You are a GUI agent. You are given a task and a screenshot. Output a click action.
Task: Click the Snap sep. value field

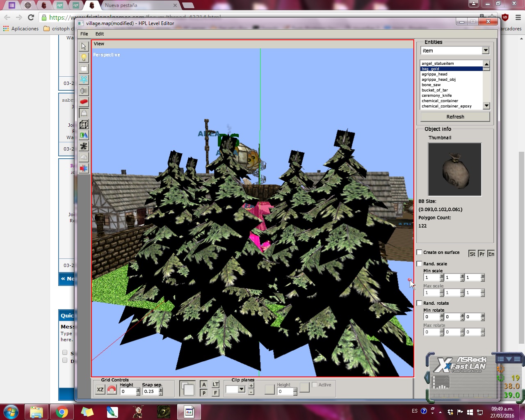pyautogui.click(x=150, y=391)
